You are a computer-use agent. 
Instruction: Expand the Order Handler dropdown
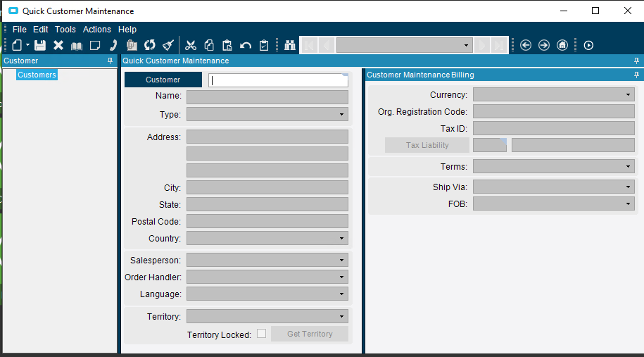341,277
